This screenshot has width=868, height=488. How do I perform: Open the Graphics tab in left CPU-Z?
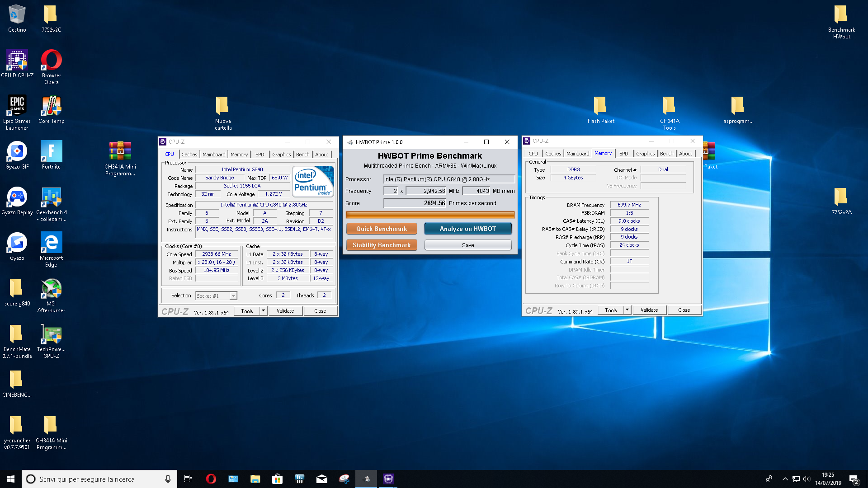pos(282,155)
